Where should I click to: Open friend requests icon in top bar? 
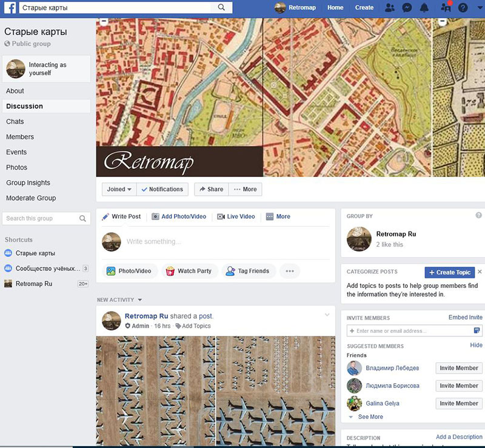point(389,8)
